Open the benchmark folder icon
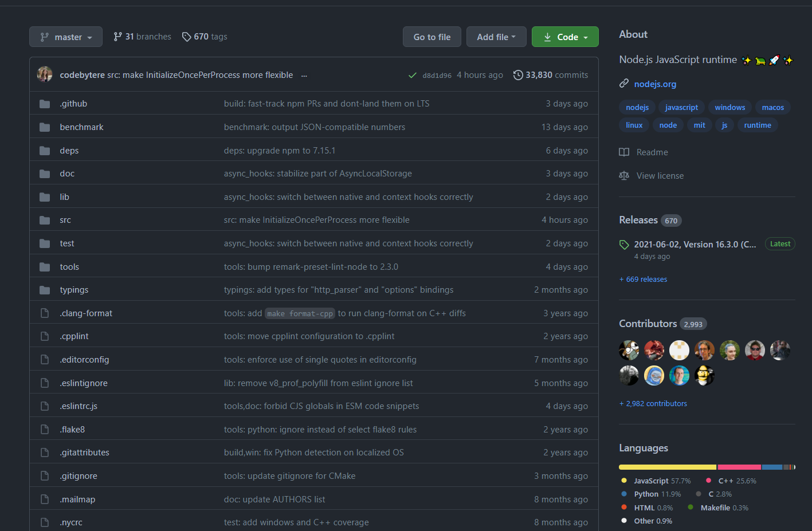This screenshot has height=531, width=812. pyautogui.click(x=45, y=127)
